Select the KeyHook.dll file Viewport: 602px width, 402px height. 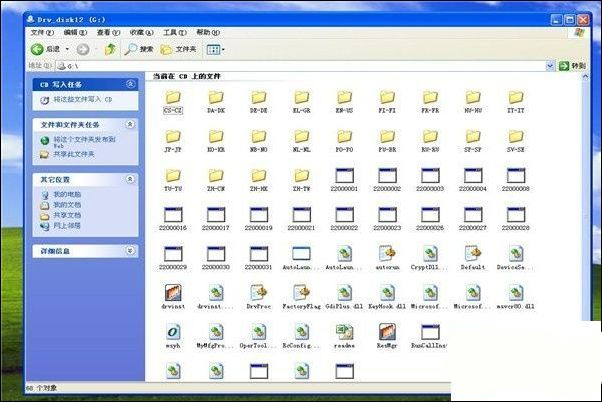point(387,298)
